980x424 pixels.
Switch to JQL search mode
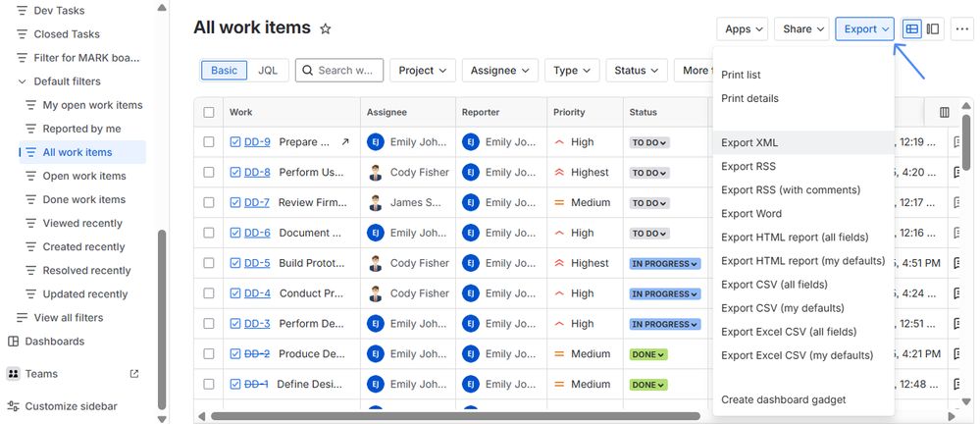click(268, 71)
